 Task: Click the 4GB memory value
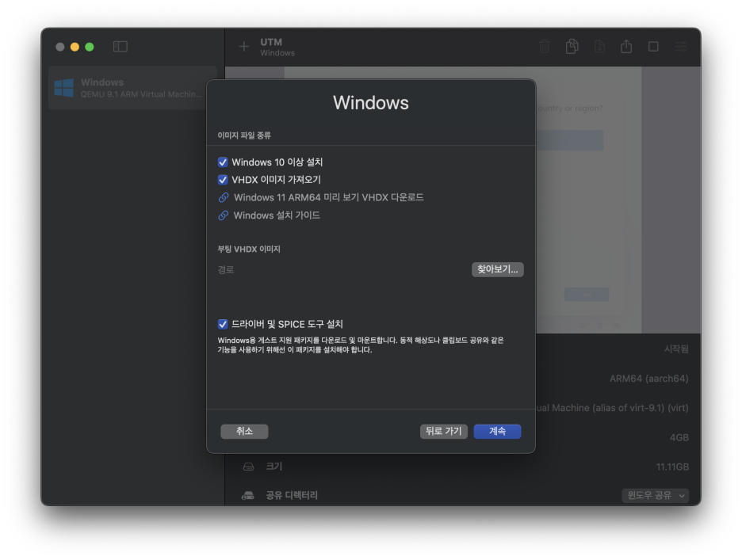point(679,437)
